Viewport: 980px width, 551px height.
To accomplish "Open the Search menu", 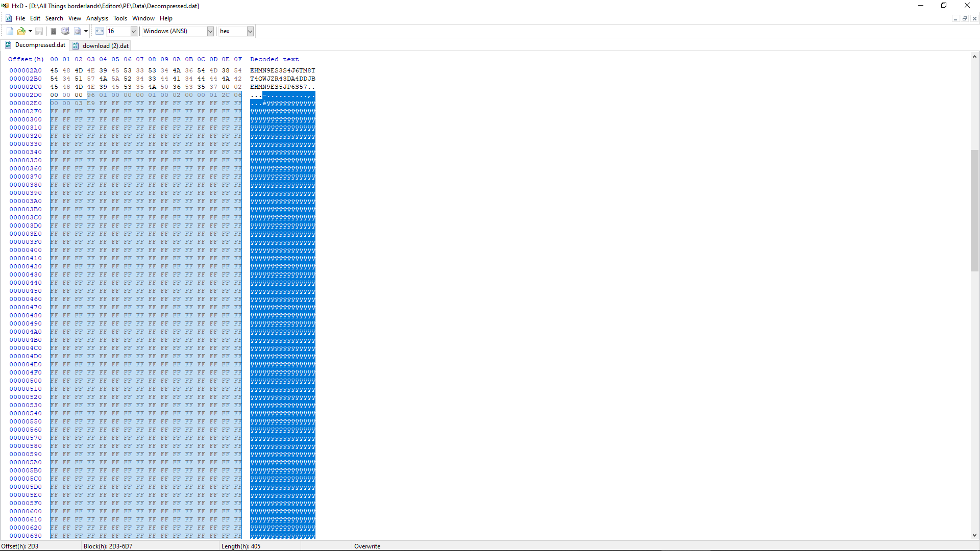I will click(x=54, y=18).
